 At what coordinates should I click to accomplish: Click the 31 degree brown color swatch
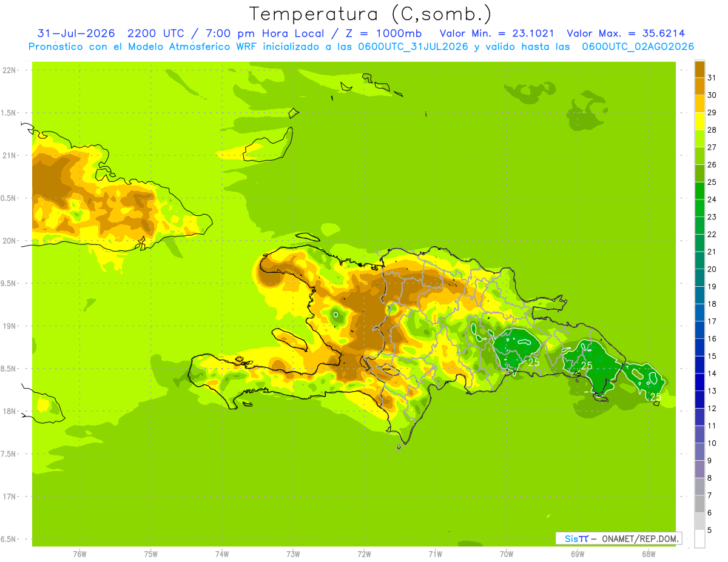click(x=699, y=69)
